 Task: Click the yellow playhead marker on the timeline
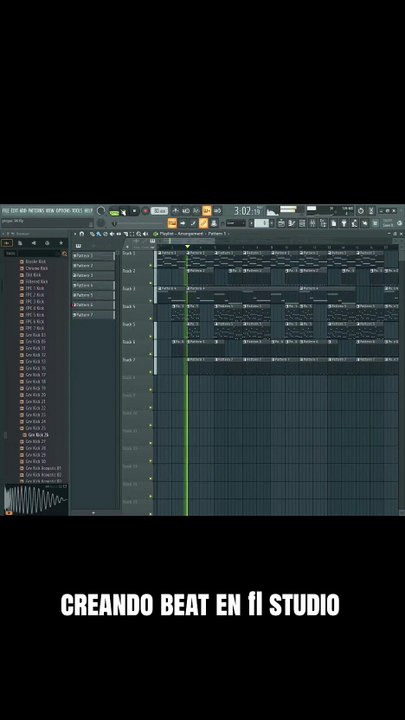pyautogui.click(x=187, y=247)
